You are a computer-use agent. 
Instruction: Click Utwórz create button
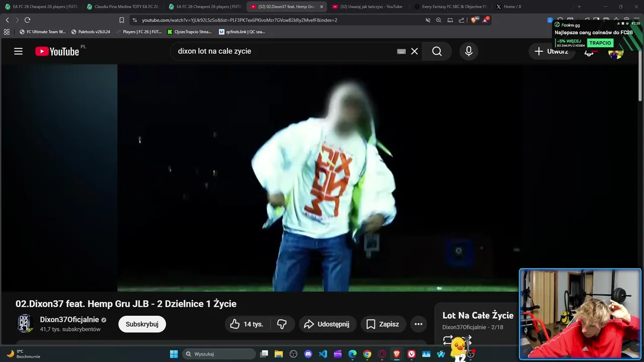pyautogui.click(x=551, y=51)
